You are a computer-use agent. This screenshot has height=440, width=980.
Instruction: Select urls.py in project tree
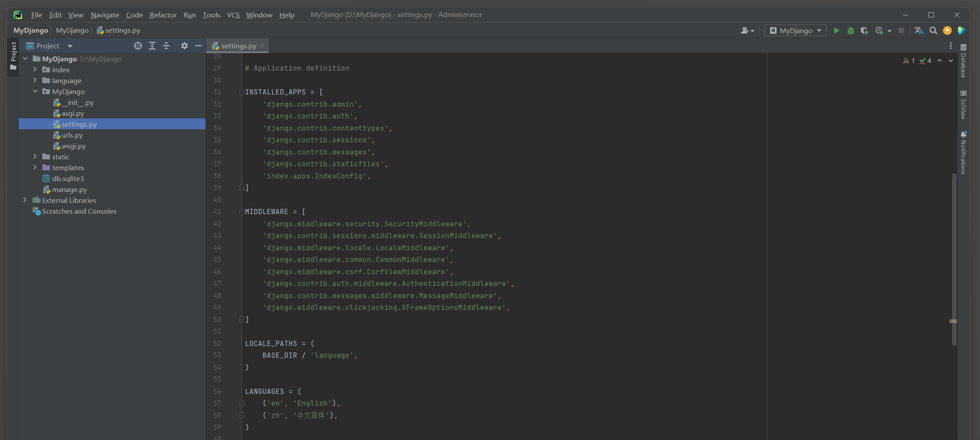[x=72, y=135]
